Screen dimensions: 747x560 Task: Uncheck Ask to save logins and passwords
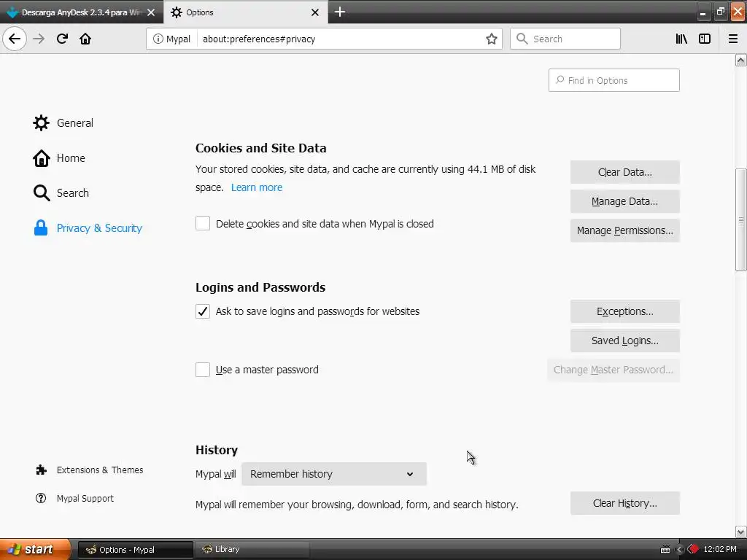click(x=203, y=311)
